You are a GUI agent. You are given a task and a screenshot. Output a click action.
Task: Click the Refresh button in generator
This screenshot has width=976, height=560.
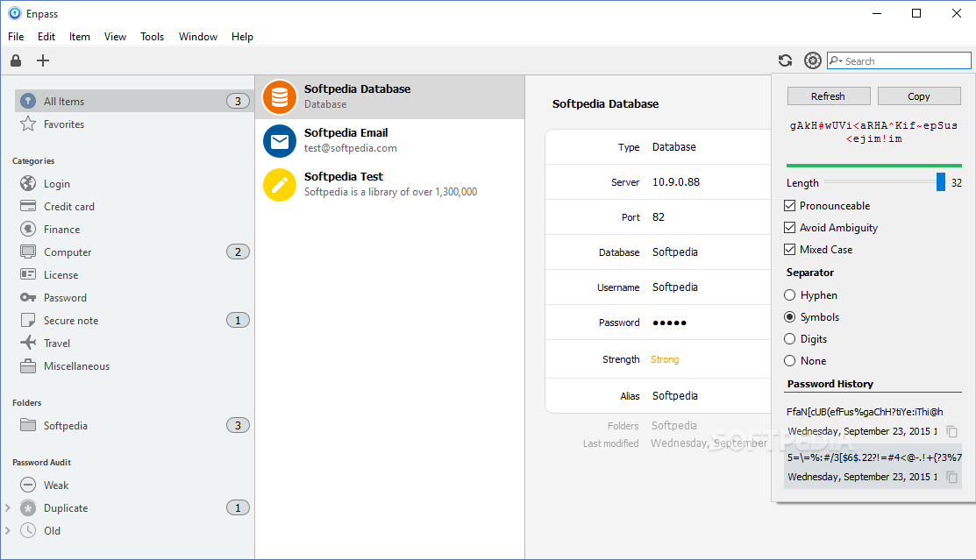coord(829,96)
